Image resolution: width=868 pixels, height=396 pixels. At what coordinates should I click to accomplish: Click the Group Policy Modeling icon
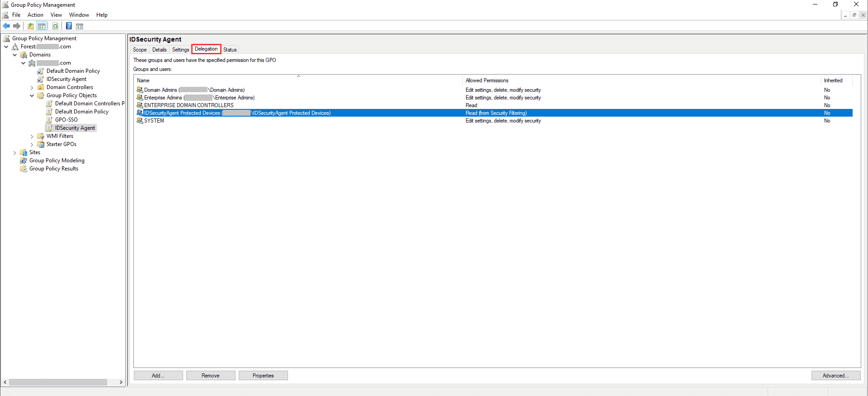pyautogui.click(x=24, y=160)
